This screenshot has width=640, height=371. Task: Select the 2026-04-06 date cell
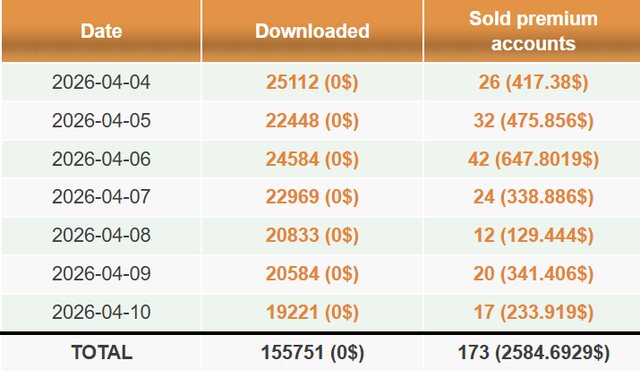[101, 159]
